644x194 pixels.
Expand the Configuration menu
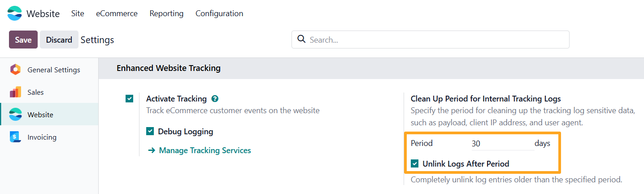coord(219,13)
